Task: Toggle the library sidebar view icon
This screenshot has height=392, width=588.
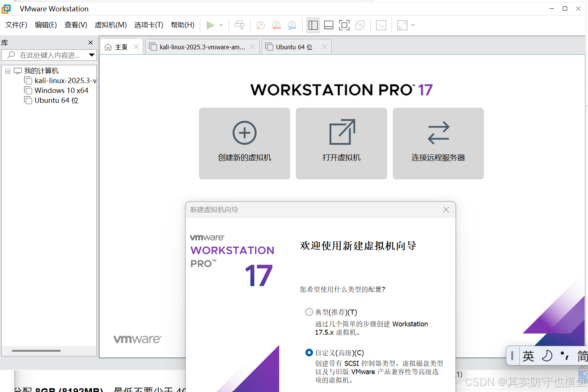Action: (x=313, y=25)
